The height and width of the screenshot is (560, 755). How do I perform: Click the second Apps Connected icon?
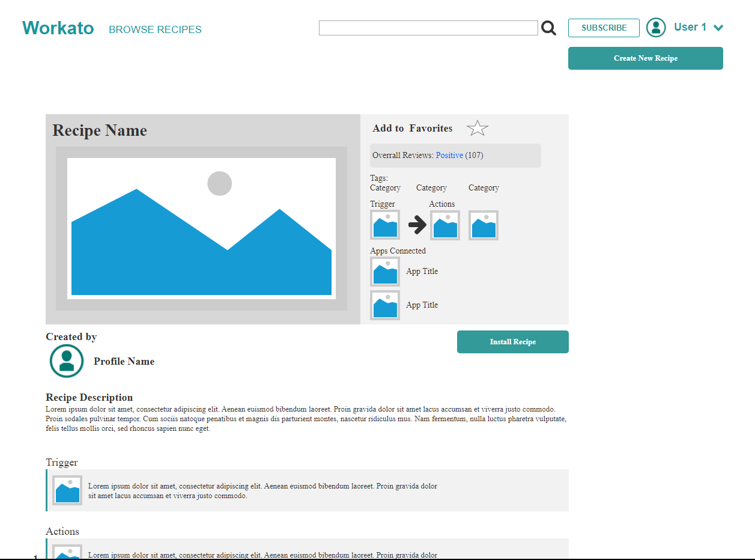pyautogui.click(x=385, y=305)
